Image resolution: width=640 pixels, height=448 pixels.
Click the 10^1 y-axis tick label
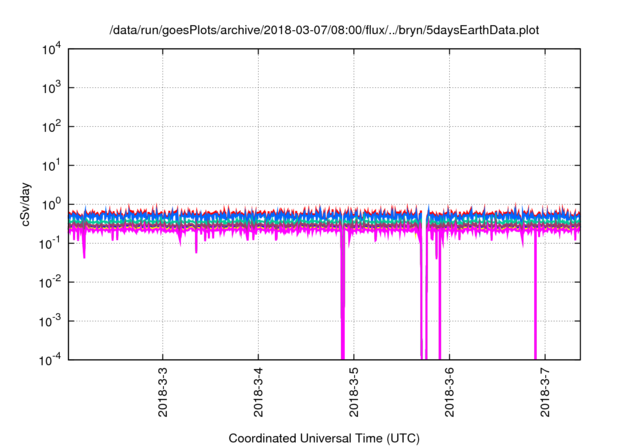click(x=51, y=166)
